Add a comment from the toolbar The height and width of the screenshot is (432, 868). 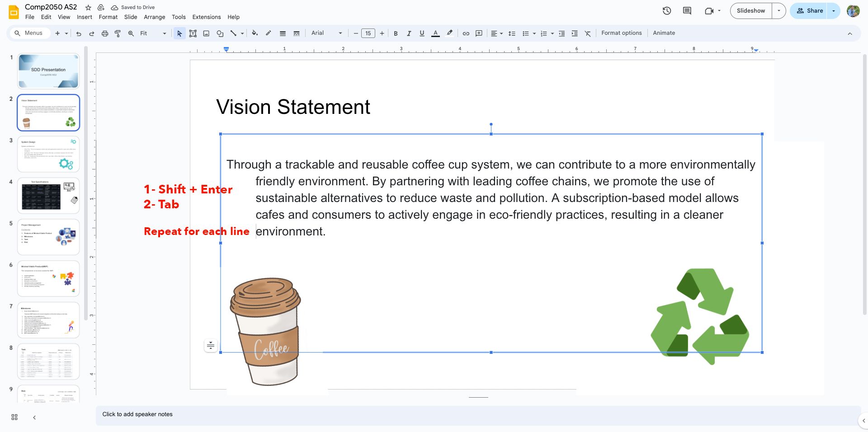point(479,33)
